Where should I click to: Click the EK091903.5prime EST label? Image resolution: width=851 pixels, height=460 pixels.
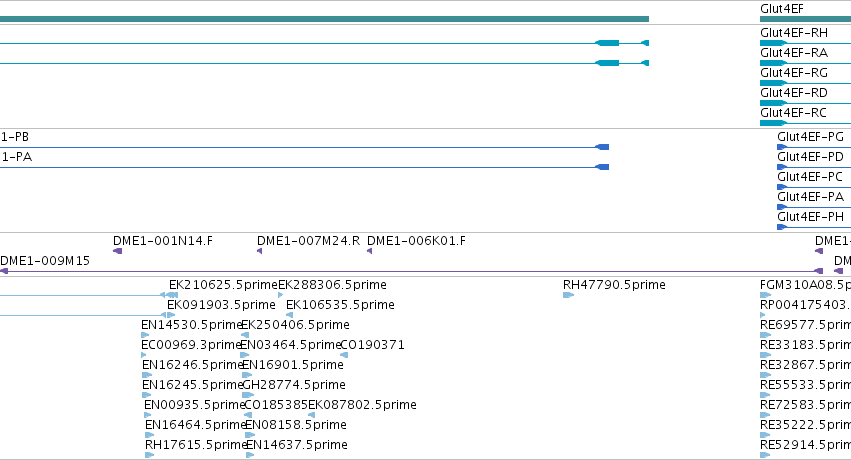(x=221, y=305)
